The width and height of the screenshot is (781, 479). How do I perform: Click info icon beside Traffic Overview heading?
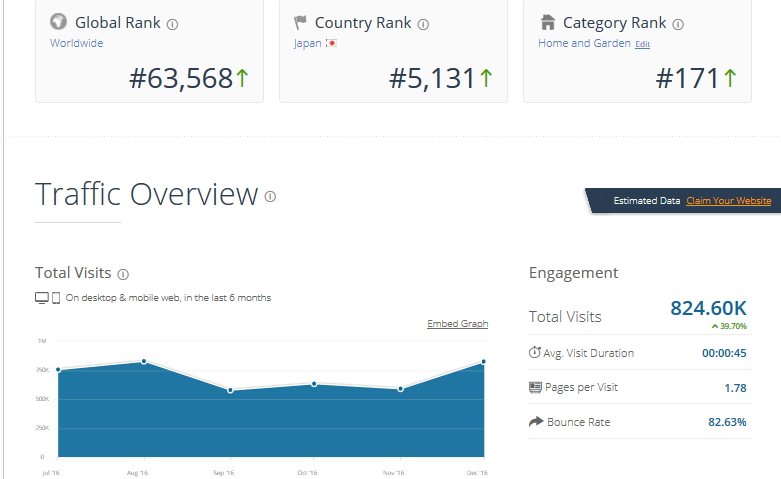pyautogui.click(x=270, y=197)
